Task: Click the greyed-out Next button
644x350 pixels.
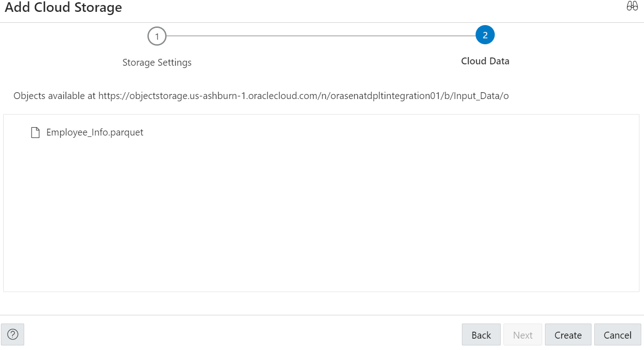Action: [x=523, y=335]
